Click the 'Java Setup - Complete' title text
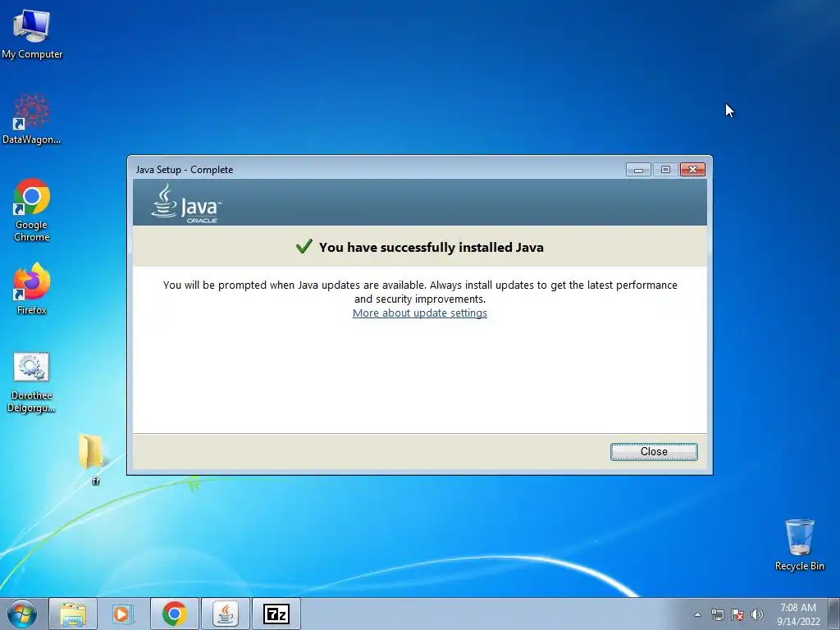This screenshot has width=840, height=630. (185, 170)
